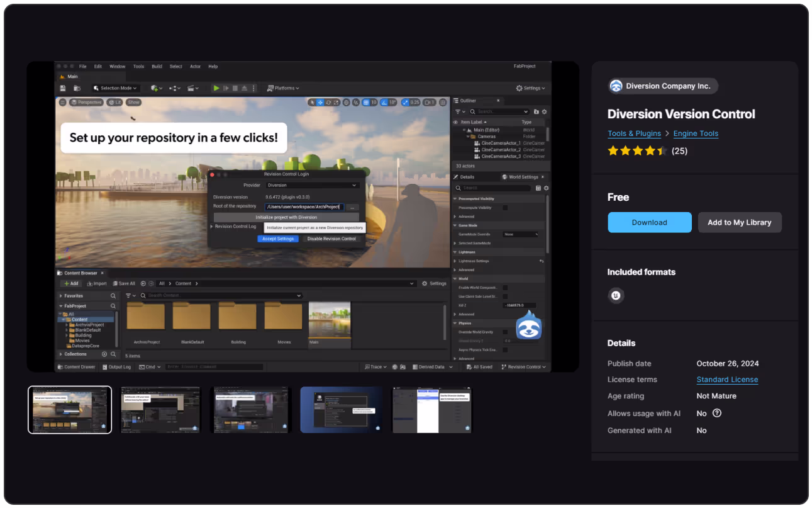
Task: Check the Use Client Side Level Streaming checkbox
Action: click(505, 296)
